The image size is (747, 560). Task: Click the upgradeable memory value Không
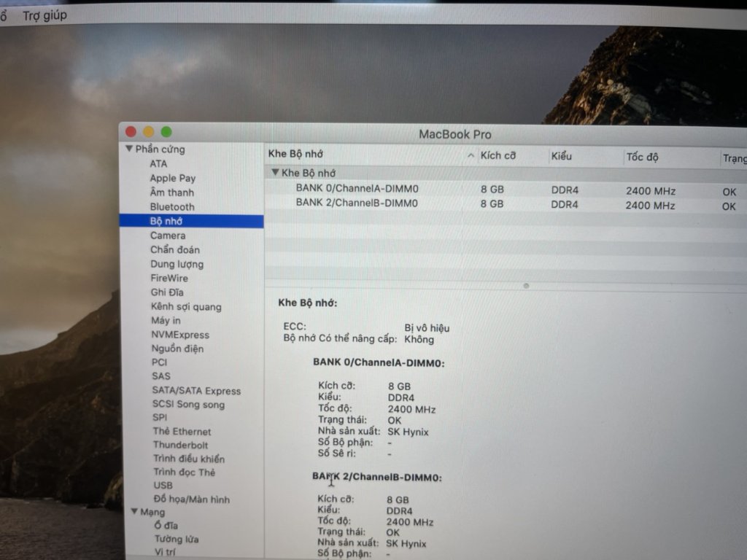pyautogui.click(x=419, y=340)
